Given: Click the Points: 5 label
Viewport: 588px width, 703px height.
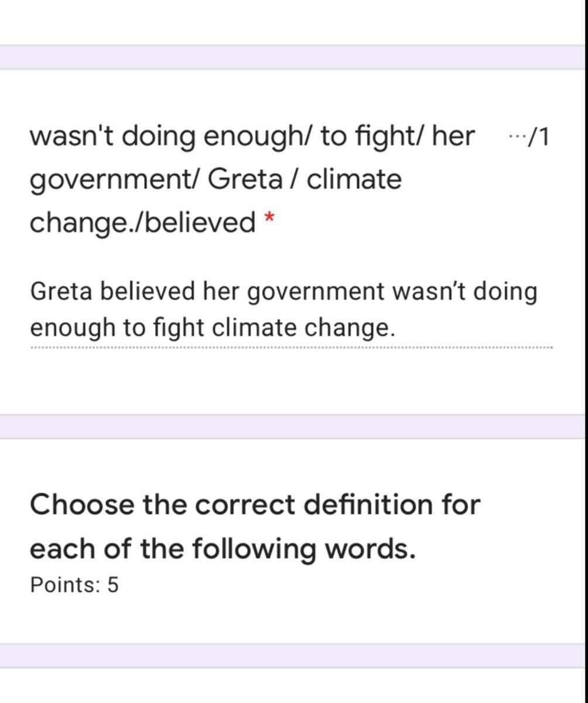Looking at the screenshot, I should click(x=74, y=585).
